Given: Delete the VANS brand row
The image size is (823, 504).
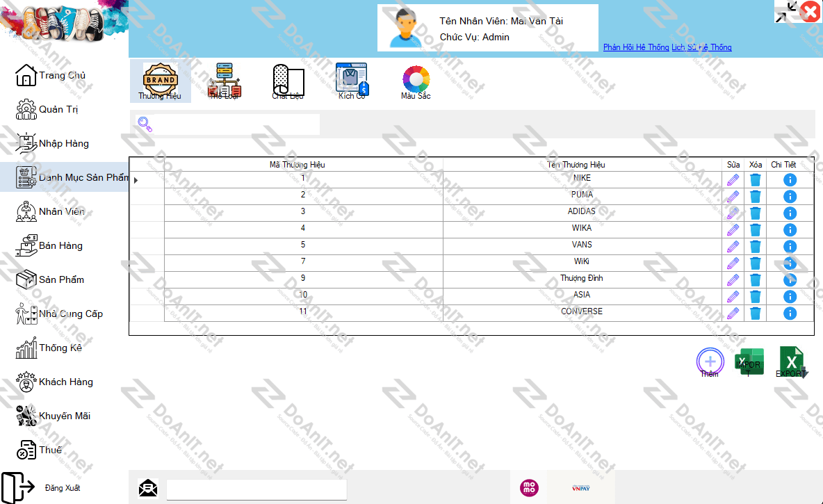Looking at the screenshot, I should point(756,246).
